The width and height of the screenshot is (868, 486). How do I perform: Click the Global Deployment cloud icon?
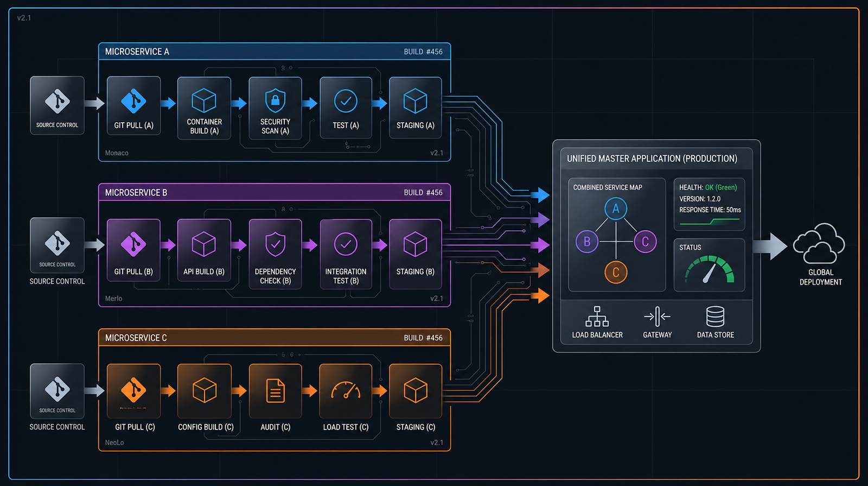[819, 243]
